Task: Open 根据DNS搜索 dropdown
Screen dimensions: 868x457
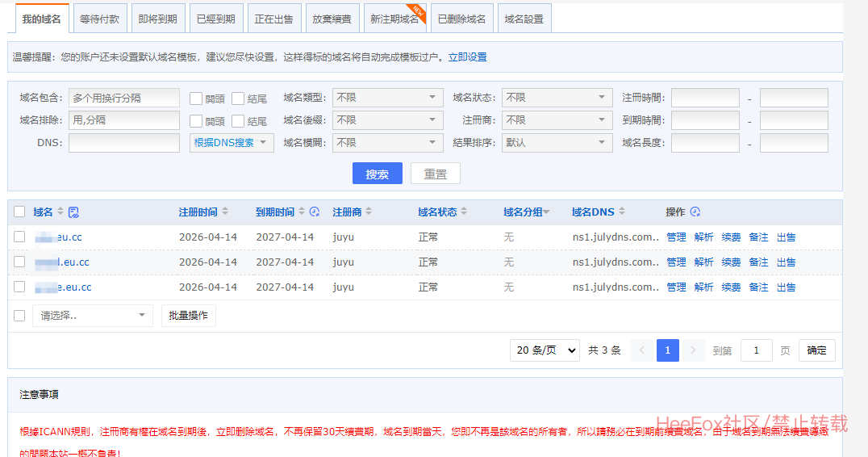Action: [x=232, y=143]
